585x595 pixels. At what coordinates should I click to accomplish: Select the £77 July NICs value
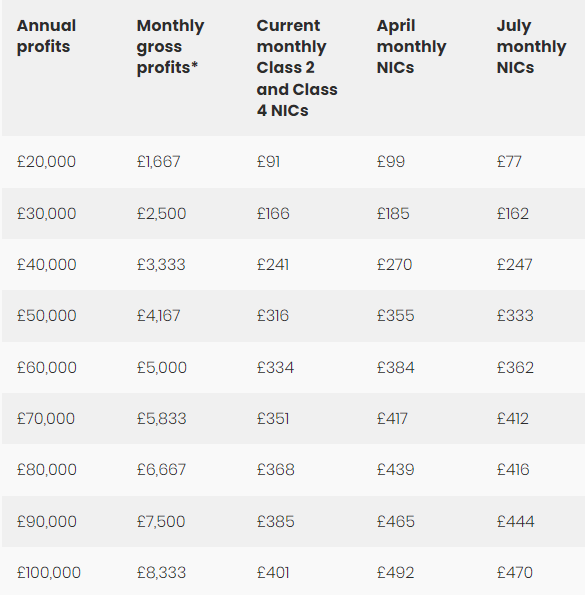pos(509,162)
